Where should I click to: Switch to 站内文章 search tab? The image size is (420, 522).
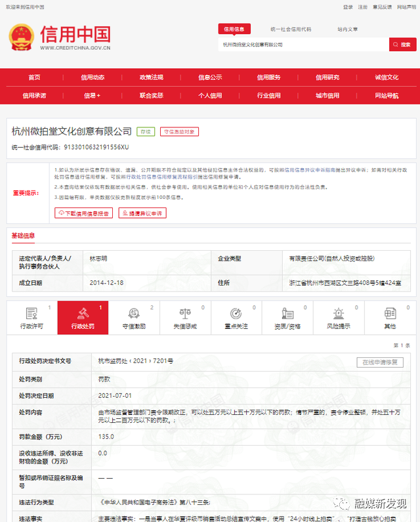click(347, 30)
